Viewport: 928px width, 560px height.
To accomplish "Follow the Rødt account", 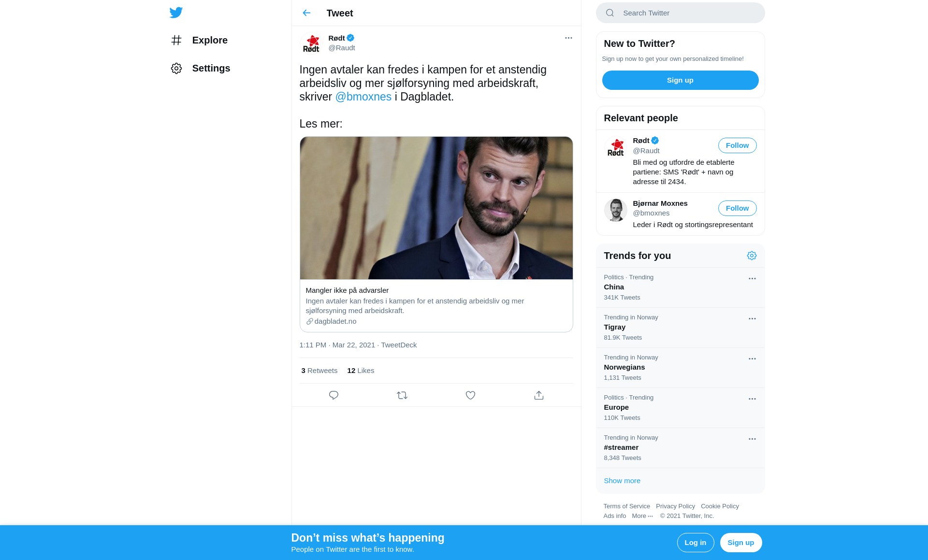I will click(x=737, y=145).
